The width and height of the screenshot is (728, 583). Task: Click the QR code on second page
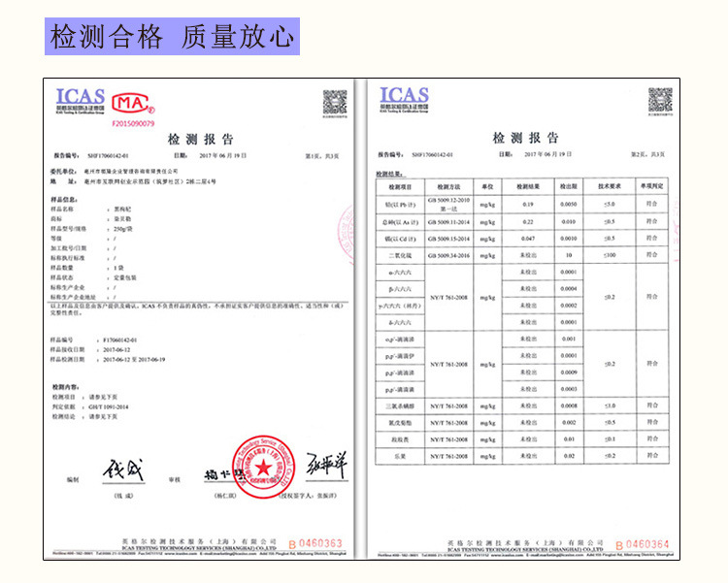point(660,100)
